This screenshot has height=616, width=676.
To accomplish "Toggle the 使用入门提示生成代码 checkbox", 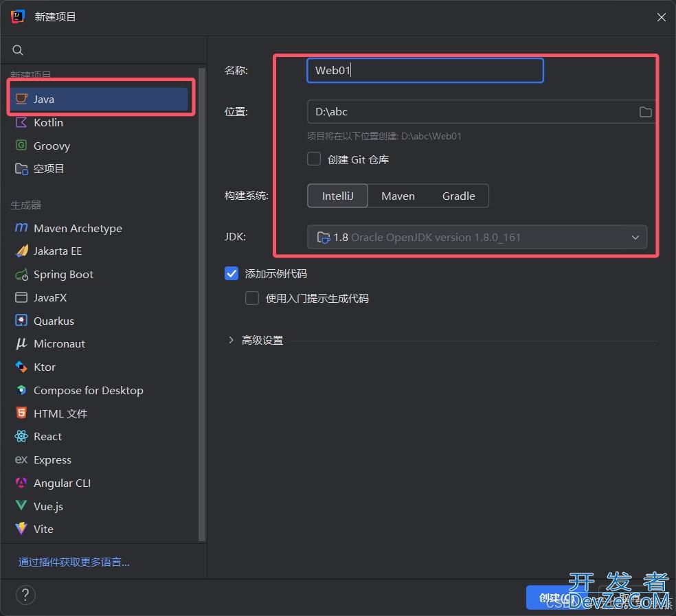I will [x=252, y=298].
